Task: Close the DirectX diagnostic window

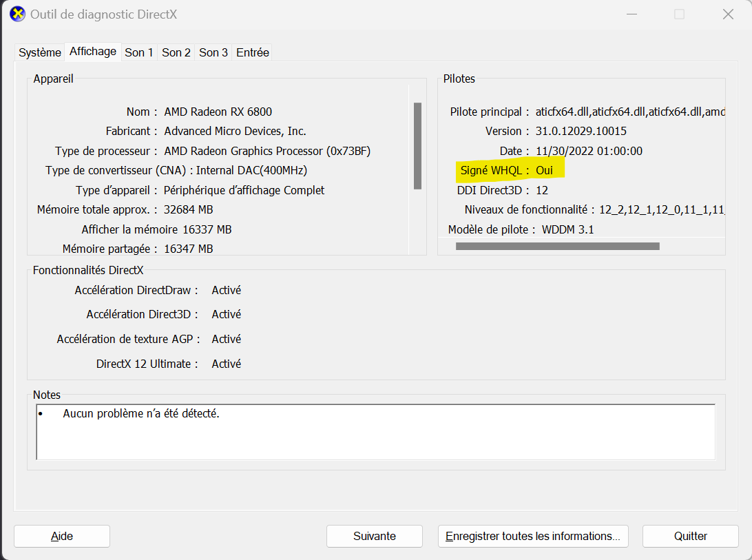Action: point(728,14)
